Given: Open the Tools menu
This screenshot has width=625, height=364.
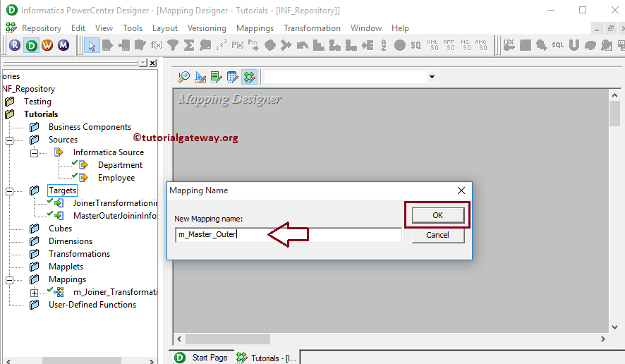Looking at the screenshot, I should click(x=133, y=28).
